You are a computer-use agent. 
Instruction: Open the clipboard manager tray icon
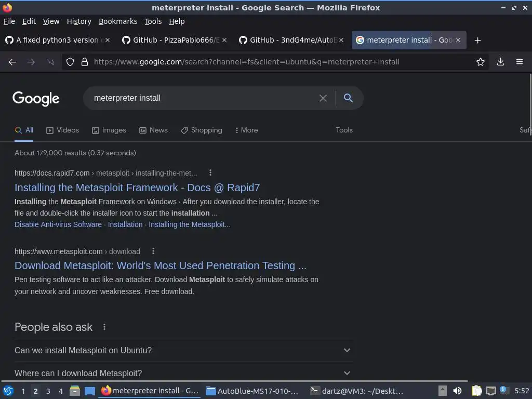476,391
